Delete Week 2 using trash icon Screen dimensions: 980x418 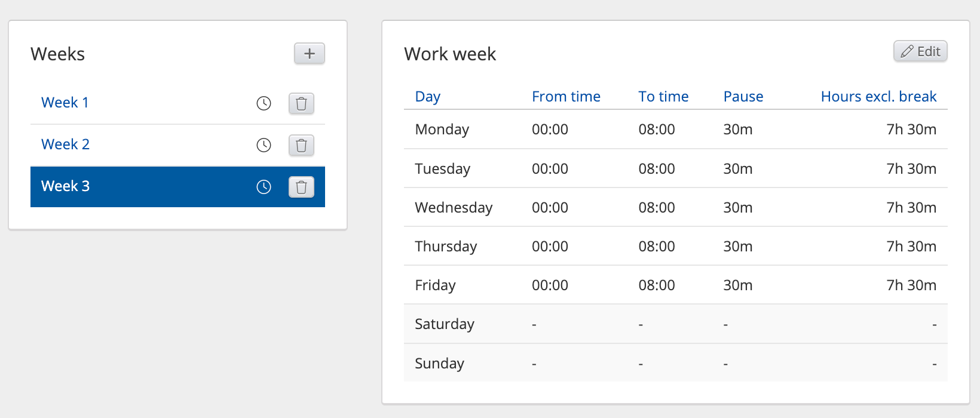[301, 145]
